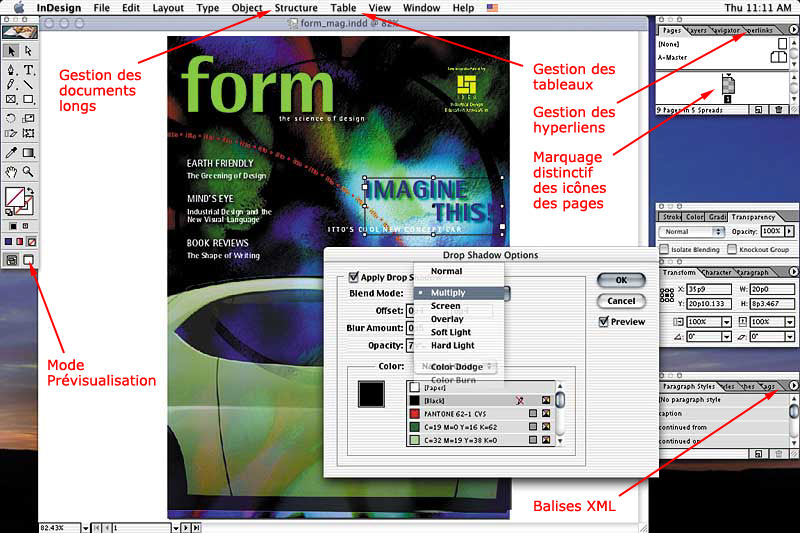The image size is (800, 533).
Task: Open Scale Y percentage dropdown arrow
Action: 789,322
